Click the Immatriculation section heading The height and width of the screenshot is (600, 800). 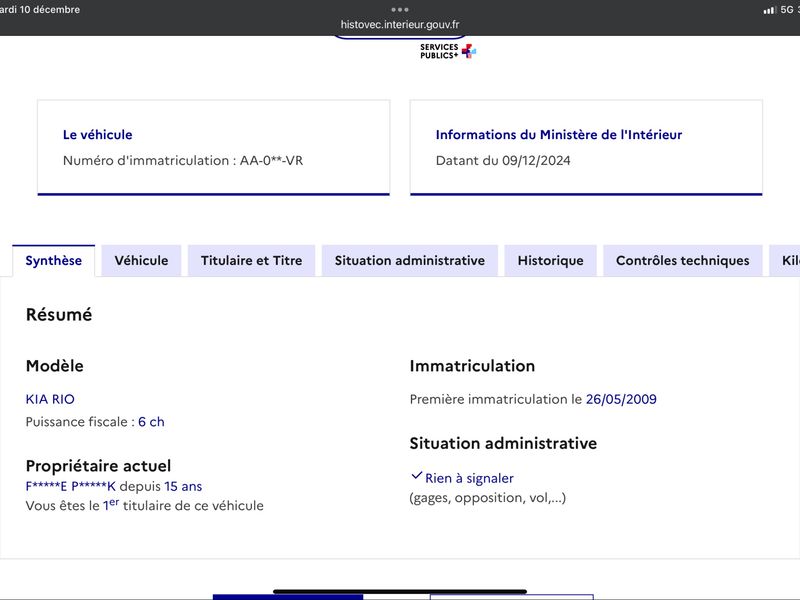click(472, 366)
